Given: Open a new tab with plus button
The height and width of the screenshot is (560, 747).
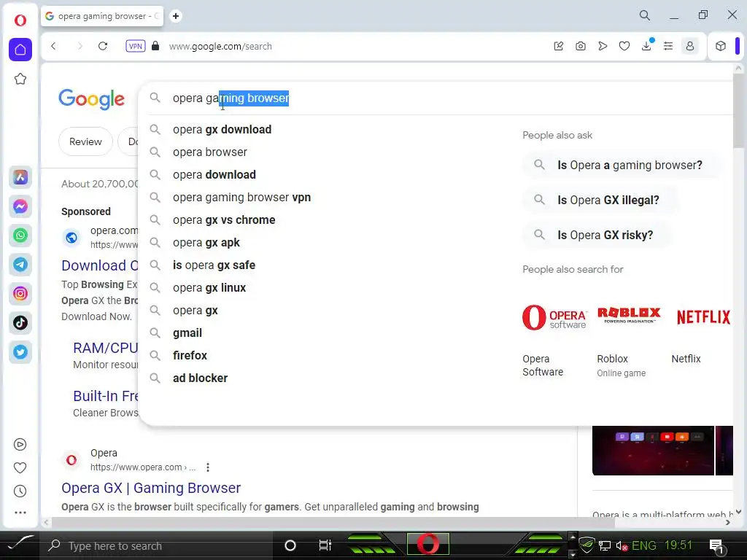Looking at the screenshot, I should 176,16.
